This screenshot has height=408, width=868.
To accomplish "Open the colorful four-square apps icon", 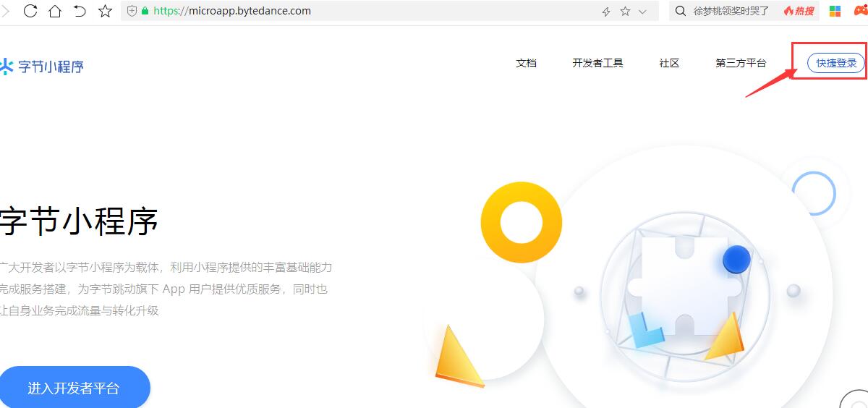I will pos(835,11).
